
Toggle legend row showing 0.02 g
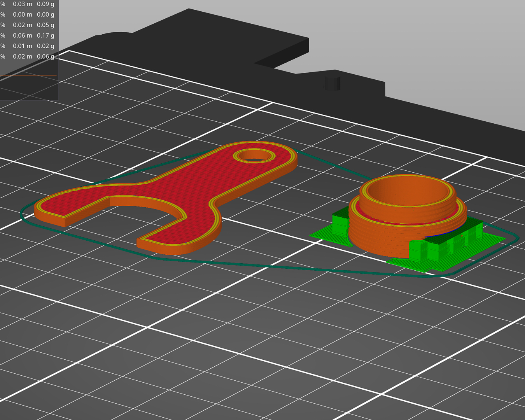tap(28, 46)
